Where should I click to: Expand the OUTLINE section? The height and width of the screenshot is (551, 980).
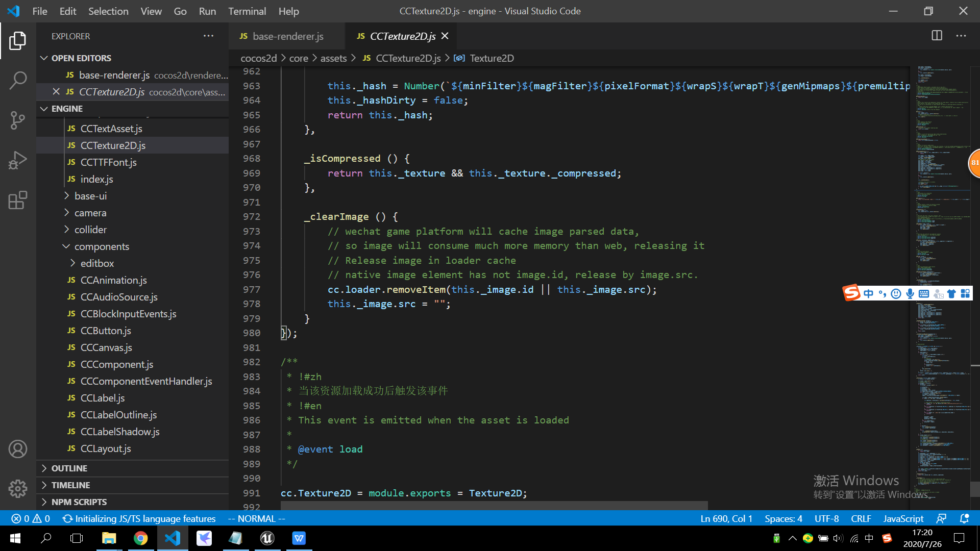[69, 468]
